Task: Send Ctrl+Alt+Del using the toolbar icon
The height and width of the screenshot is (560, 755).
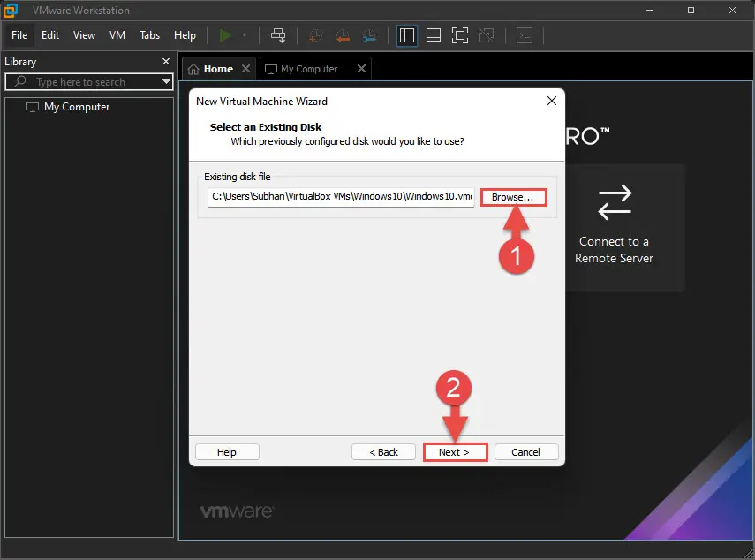Action: tap(278, 35)
